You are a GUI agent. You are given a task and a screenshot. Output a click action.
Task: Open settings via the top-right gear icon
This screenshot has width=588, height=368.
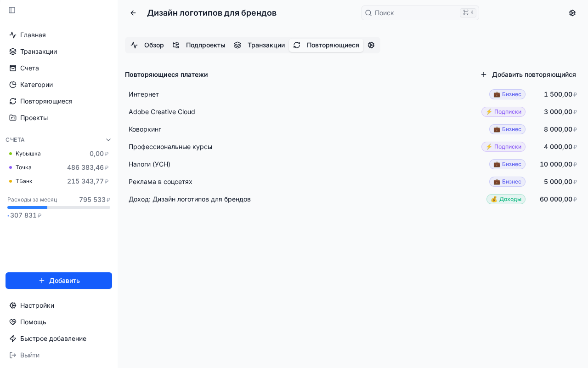[x=572, y=13]
